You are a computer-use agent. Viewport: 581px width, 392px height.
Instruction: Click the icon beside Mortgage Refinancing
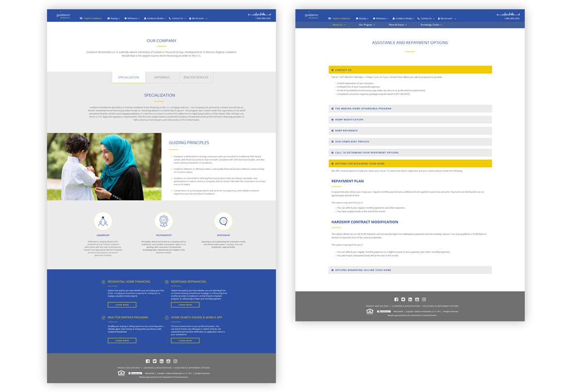click(x=167, y=282)
